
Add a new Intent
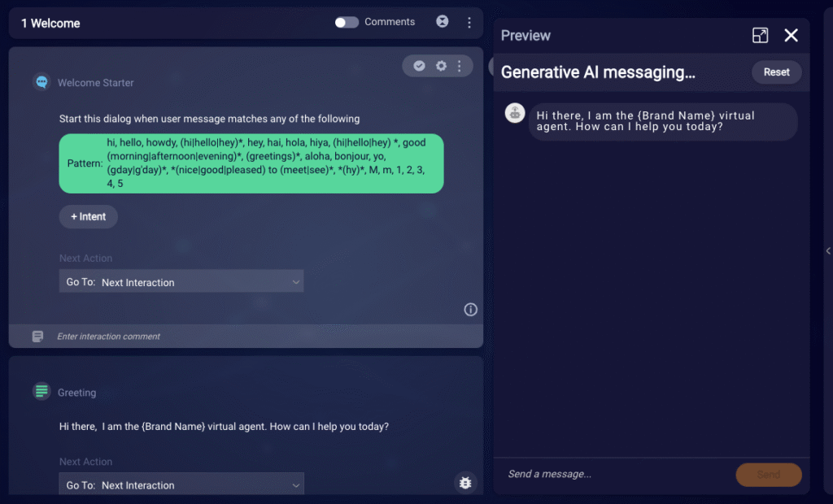click(88, 217)
